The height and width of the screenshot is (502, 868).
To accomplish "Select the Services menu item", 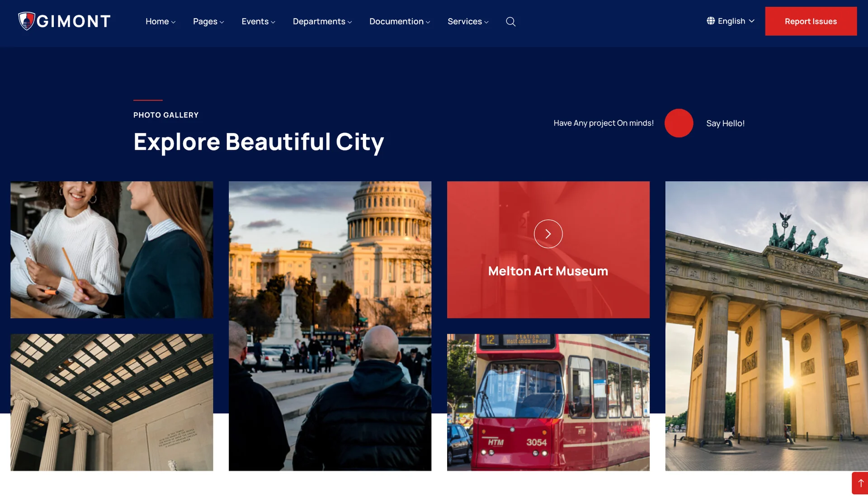I will 467,22.
